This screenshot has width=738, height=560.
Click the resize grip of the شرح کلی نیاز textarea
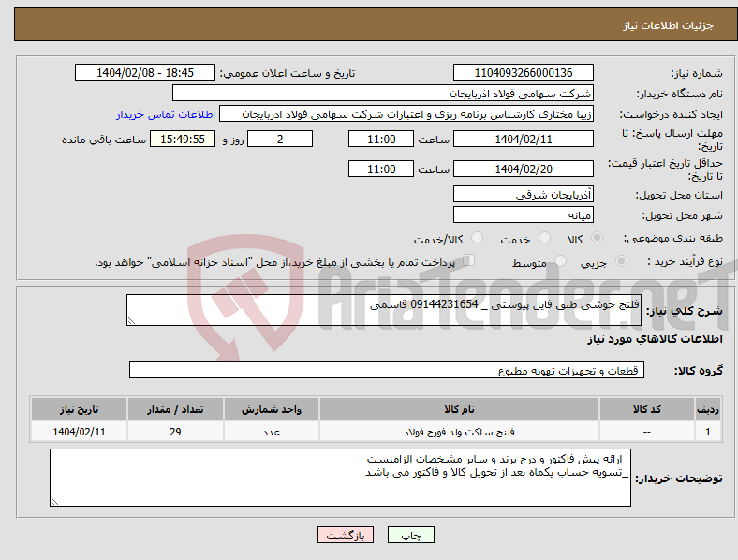pos(131,321)
